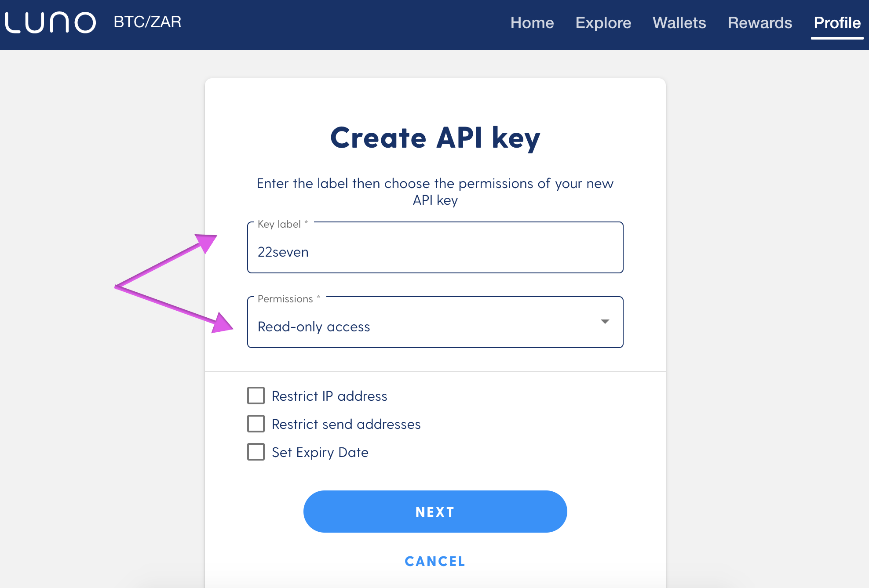Click Key label input field
The image size is (869, 588).
(435, 251)
